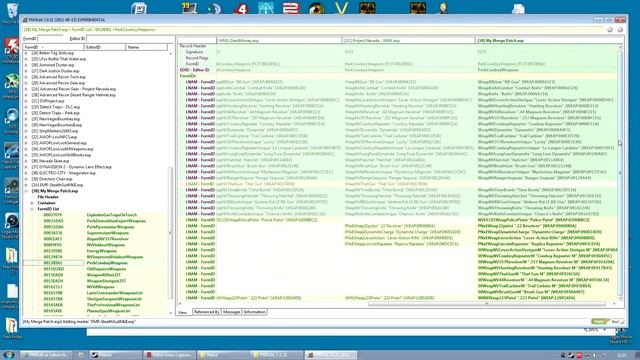Switch to the Information tab

[254, 312]
